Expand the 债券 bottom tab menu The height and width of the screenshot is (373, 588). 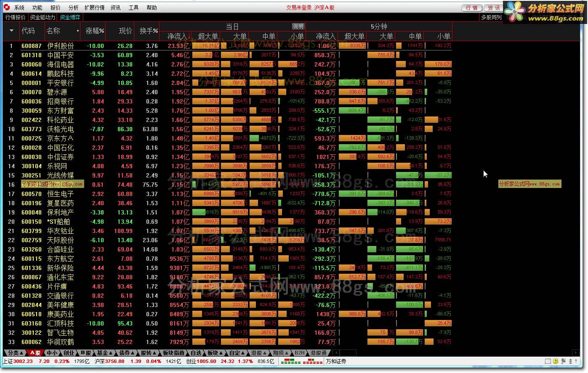127,353
